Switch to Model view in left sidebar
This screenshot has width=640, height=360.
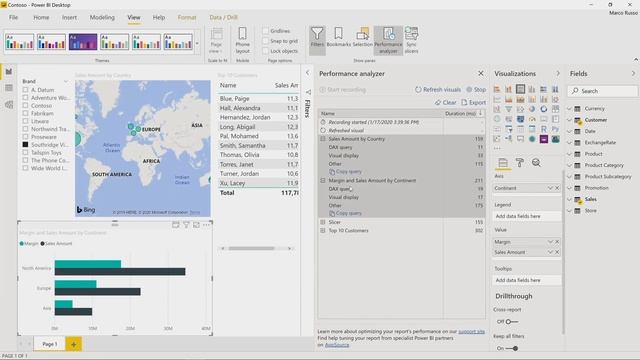[9, 104]
